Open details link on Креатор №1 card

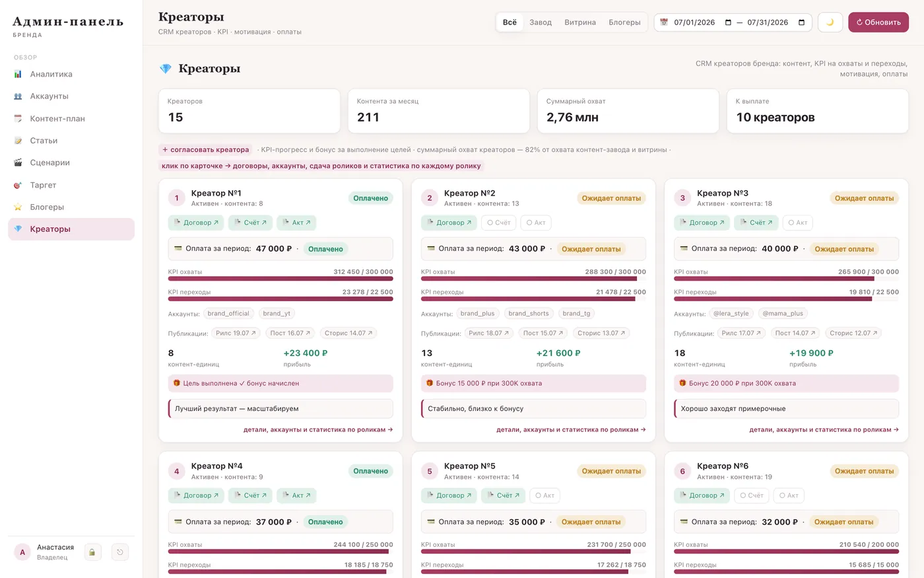pos(318,430)
